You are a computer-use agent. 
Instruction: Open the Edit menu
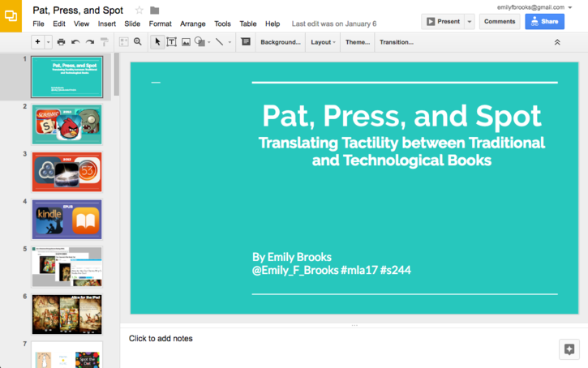click(59, 24)
